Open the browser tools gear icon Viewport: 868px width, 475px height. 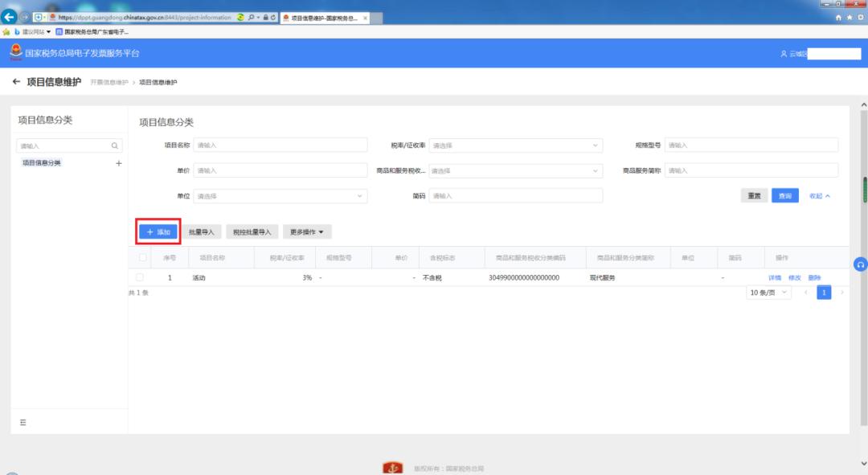(860, 18)
